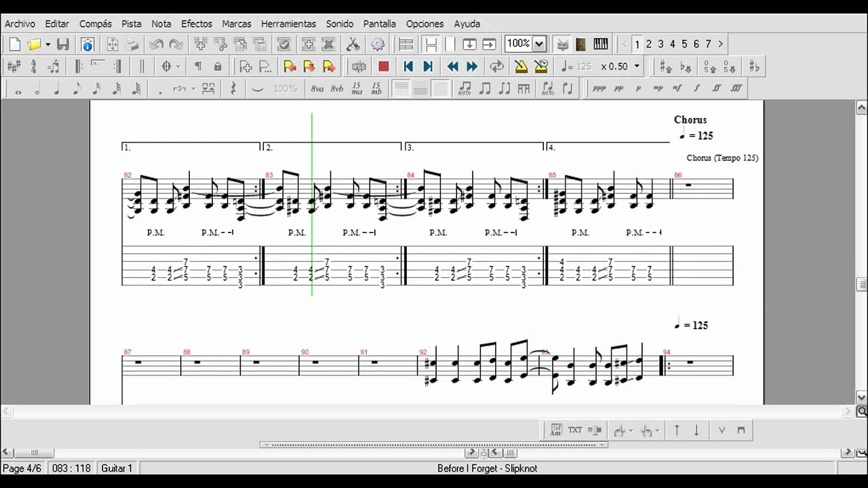This screenshot has height=488, width=868.
Task: Select the quarter note duration
Action: (x=57, y=89)
